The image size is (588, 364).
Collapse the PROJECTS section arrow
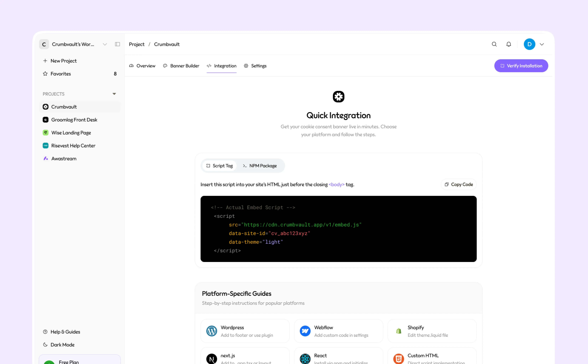[114, 94]
